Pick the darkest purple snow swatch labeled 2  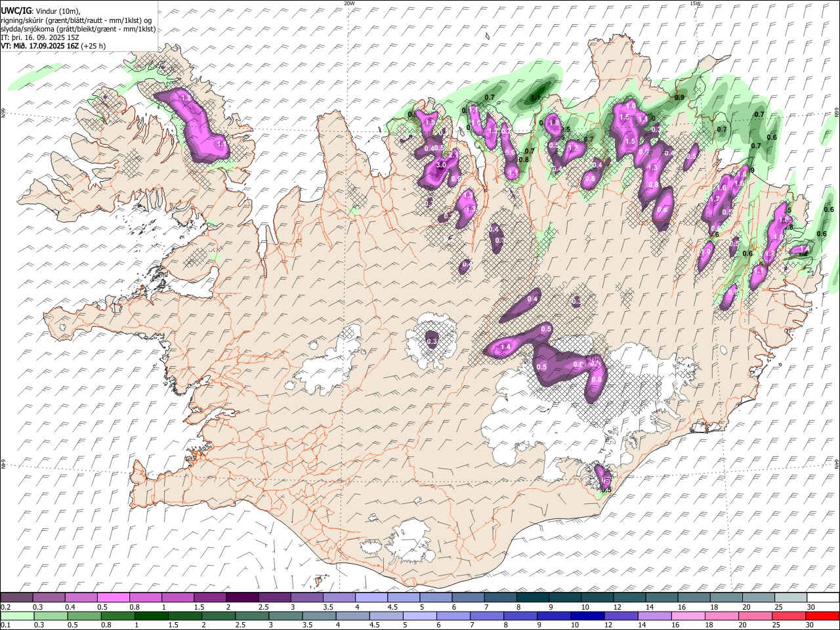click(x=241, y=597)
